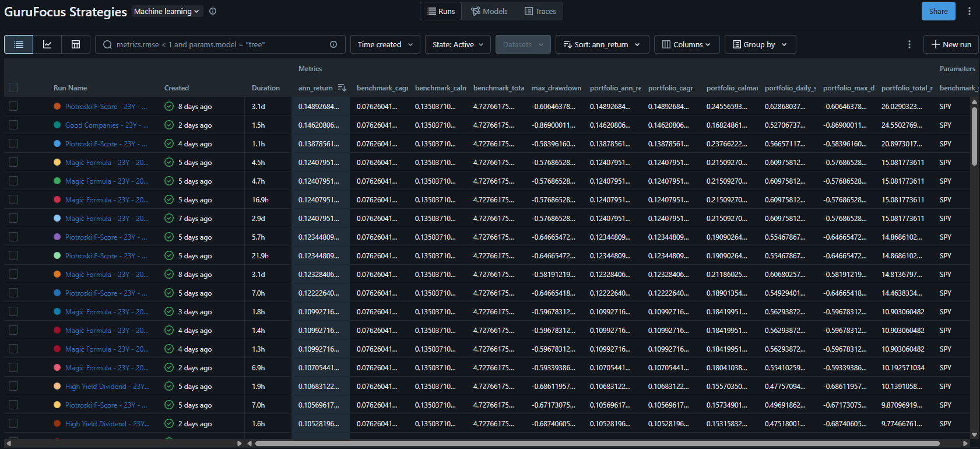Select all runs with header checkbox
The image size is (980, 449).
(13, 88)
